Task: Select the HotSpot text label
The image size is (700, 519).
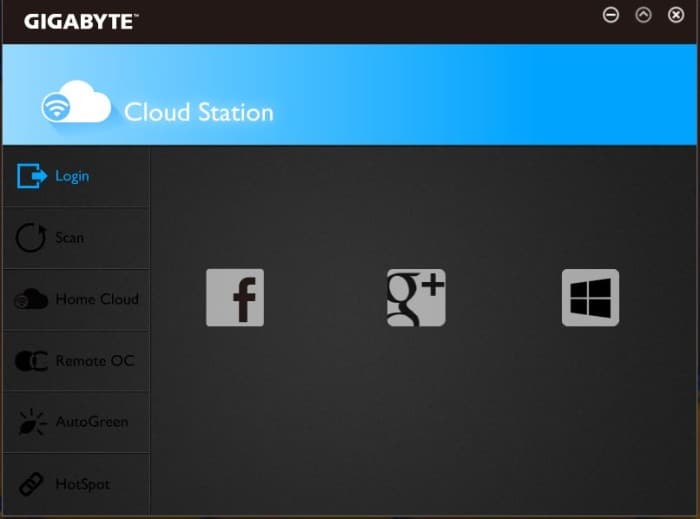Action: 82,484
